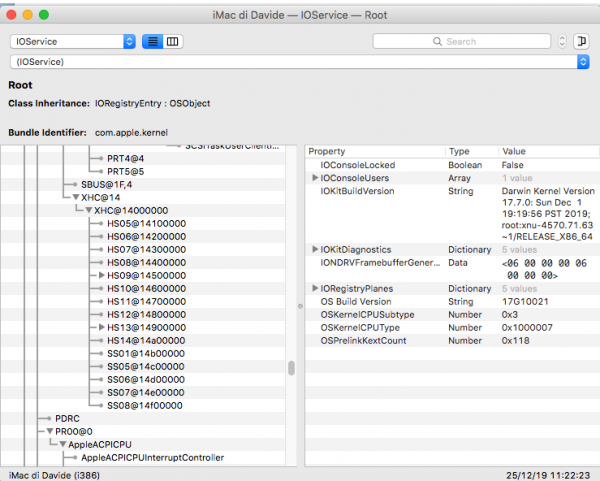Click the registry tree vertical scrollbar

click(292, 368)
